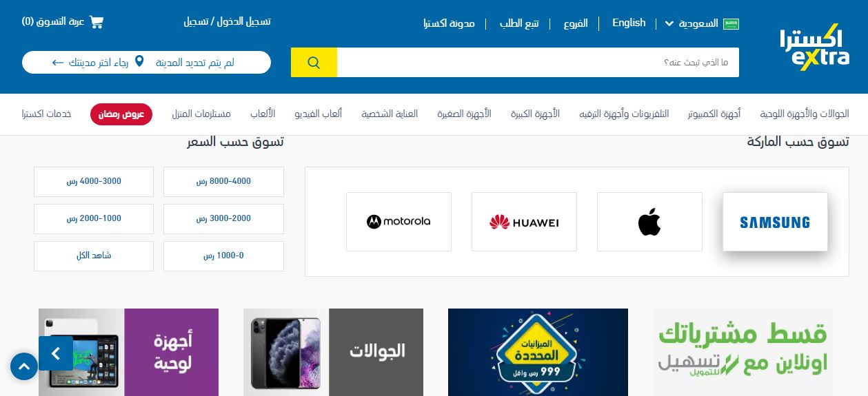Image resolution: width=868 pixels, height=396 pixels.
Task: Choose the Huawei brand logo
Action: click(524, 222)
